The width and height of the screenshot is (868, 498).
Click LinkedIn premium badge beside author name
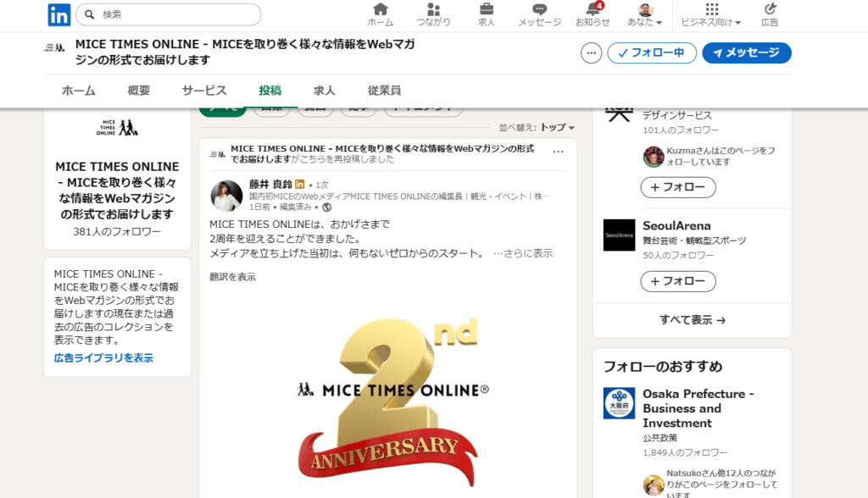[x=299, y=185]
